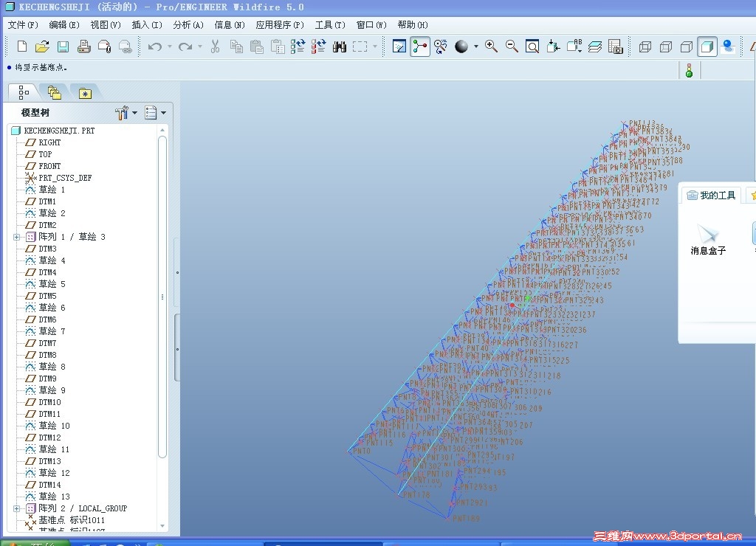Open the saved view list icon

574,46
